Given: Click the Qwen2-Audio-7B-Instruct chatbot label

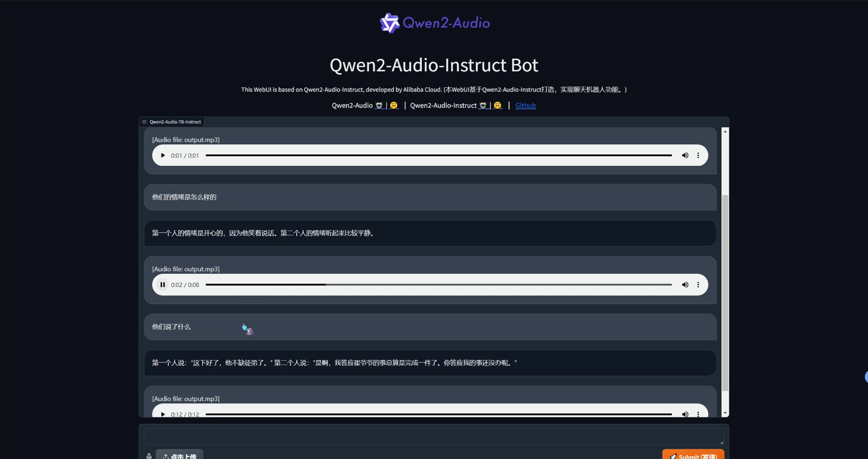Looking at the screenshot, I should pyautogui.click(x=172, y=122).
